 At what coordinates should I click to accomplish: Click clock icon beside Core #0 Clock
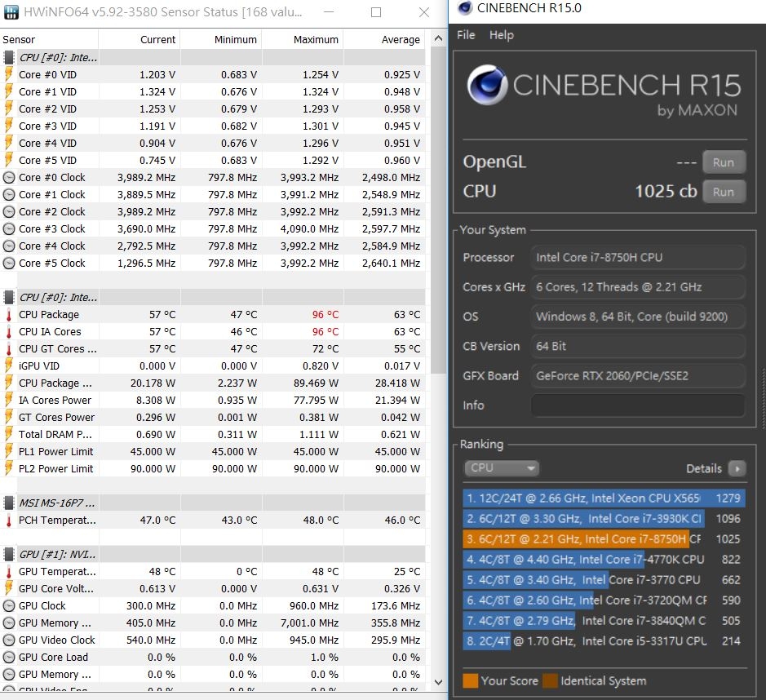tap(9, 177)
